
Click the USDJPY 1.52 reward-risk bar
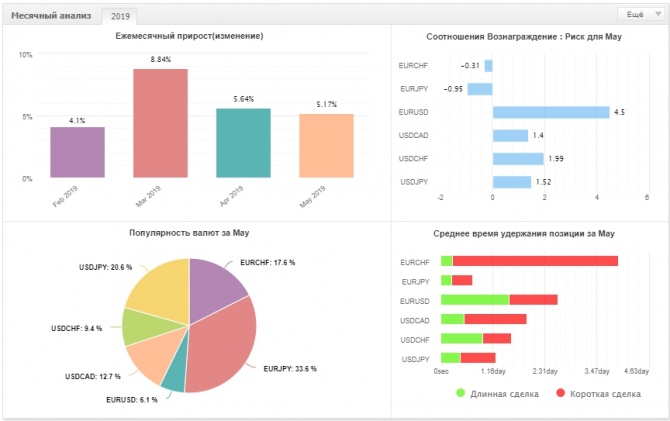click(x=512, y=182)
